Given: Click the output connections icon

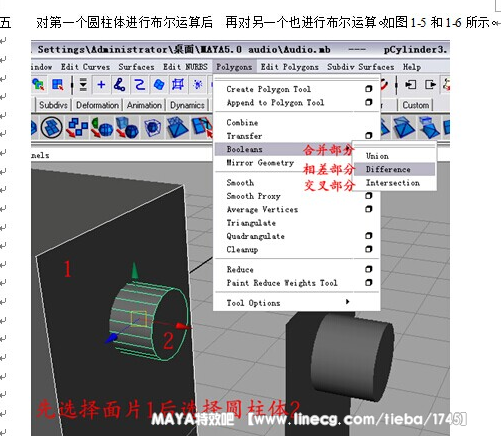Looking at the screenshot, I should 430,85.
